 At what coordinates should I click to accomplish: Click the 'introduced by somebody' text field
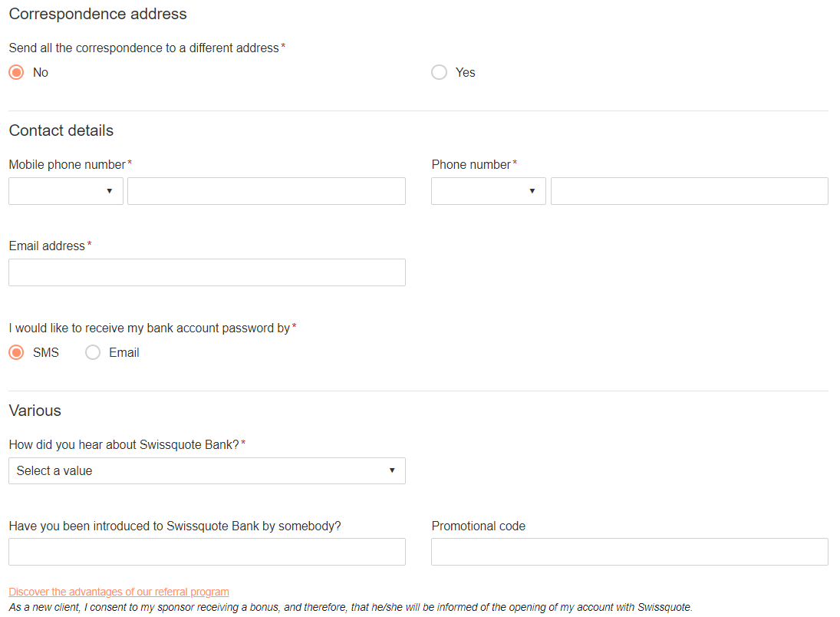pyautogui.click(x=207, y=552)
